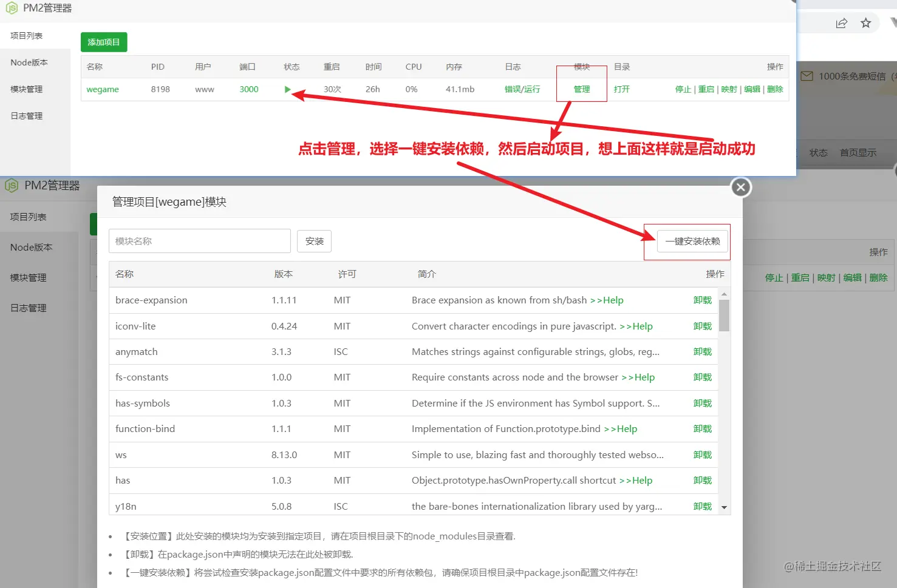Open >>Help for iconv-lite
The height and width of the screenshot is (588, 897).
coord(636,326)
